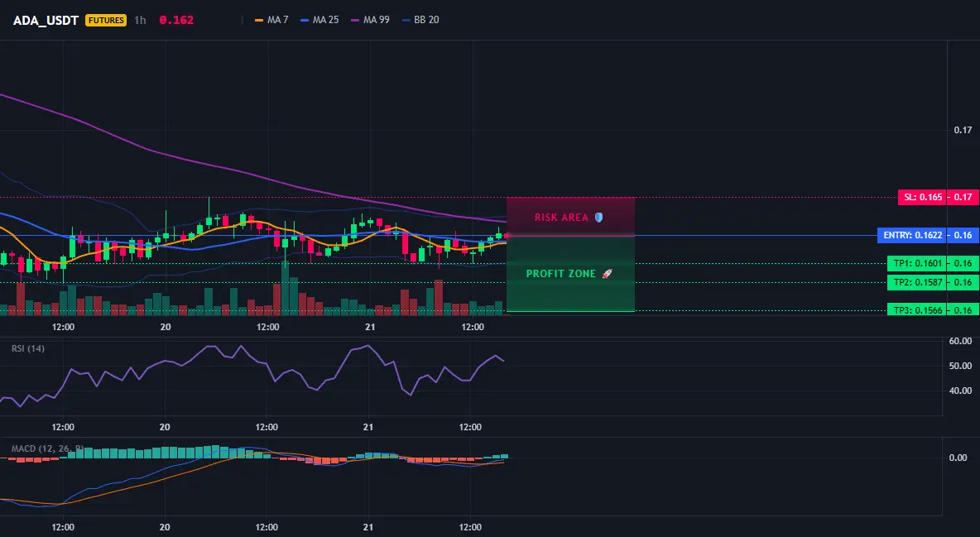Click the shield icon beside RISK AREA
This screenshot has height=537, width=980.
tap(598, 218)
